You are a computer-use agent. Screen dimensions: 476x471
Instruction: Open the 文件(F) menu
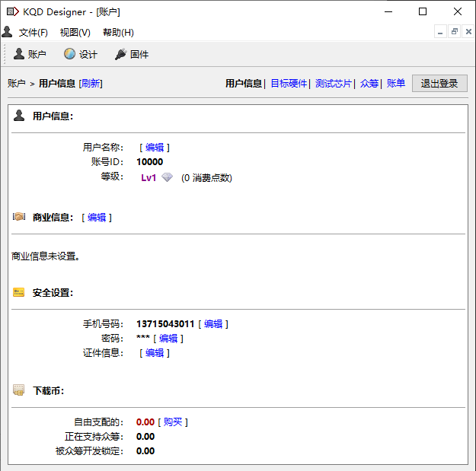(33, 33)
